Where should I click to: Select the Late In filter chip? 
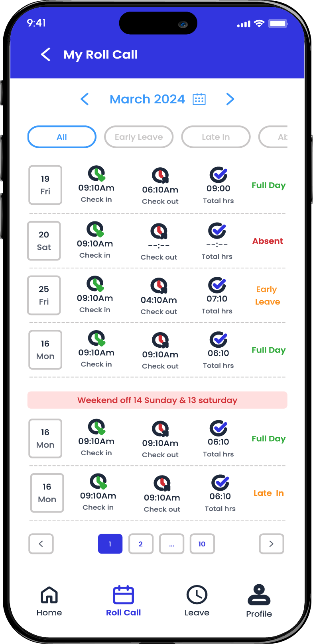click(216, 137)
